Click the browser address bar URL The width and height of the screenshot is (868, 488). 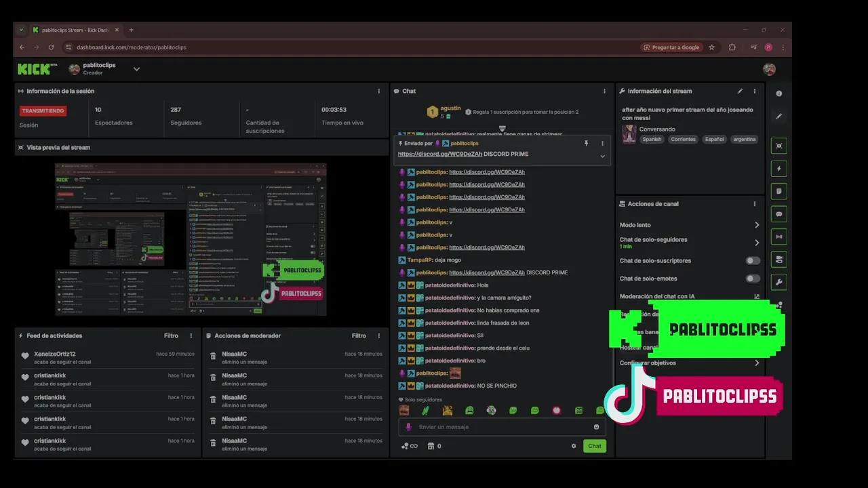[131, 47]
